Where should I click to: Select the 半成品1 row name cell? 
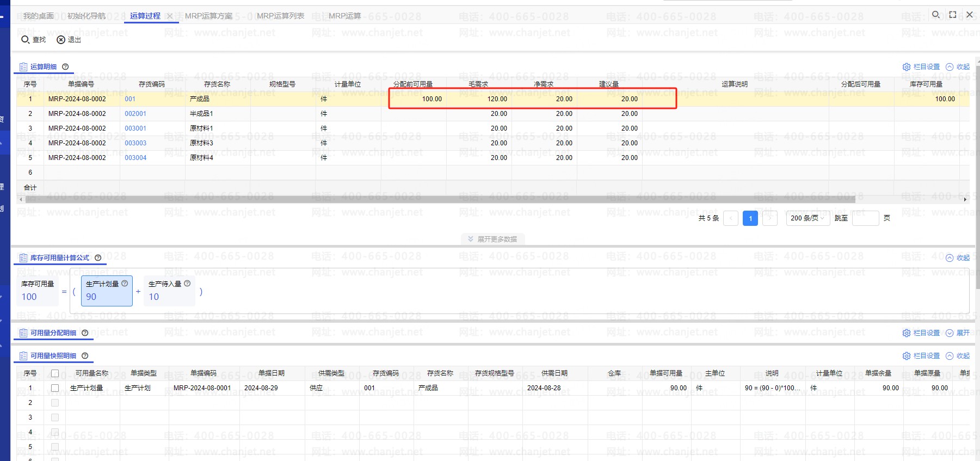coord(218,114)
